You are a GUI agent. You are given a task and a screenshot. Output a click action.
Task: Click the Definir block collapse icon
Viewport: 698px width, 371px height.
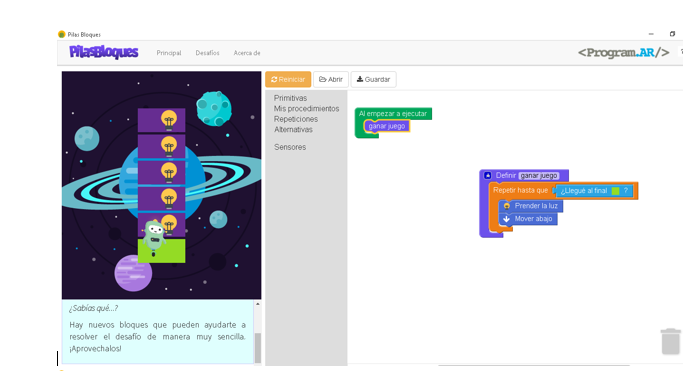[x=487, y=175]
